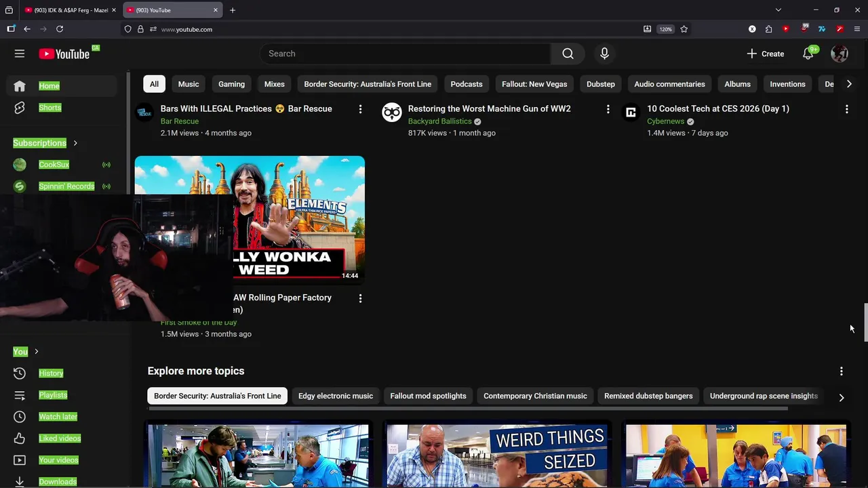The width and height of the screenshot is (868, 488).
Task: Select the Fallout: New Vegas filter chip
Action: pyautogui.click(x=534, y=84)
